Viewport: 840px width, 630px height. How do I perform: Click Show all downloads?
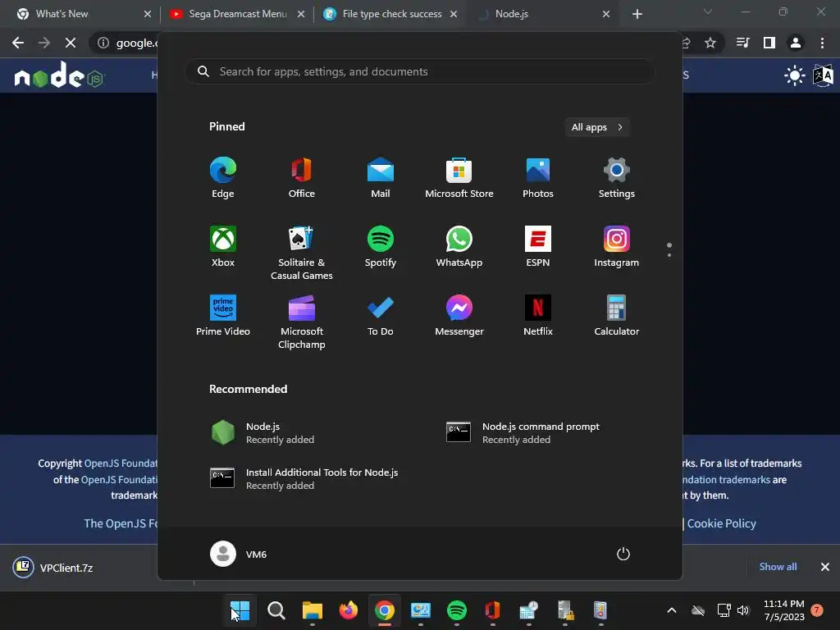coord(778,567)
